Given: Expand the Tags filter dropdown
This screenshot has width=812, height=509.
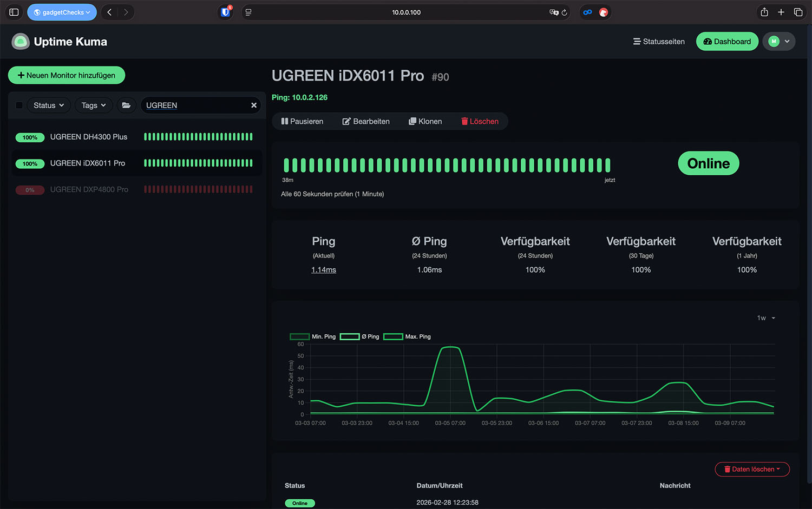Looking at the screenshot, I should coord(94,105).
